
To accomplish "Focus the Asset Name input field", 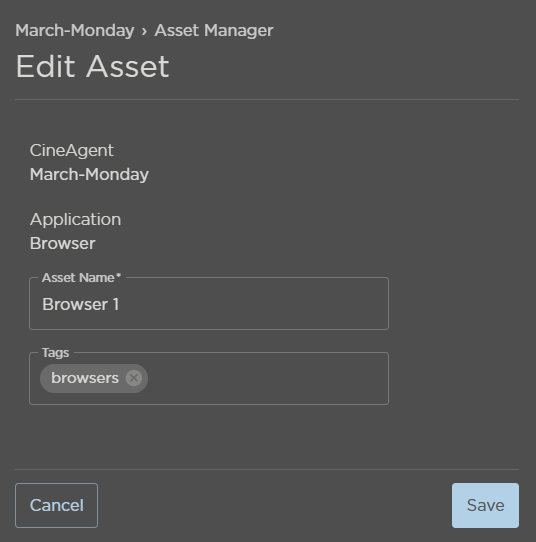I will [209, 303].
